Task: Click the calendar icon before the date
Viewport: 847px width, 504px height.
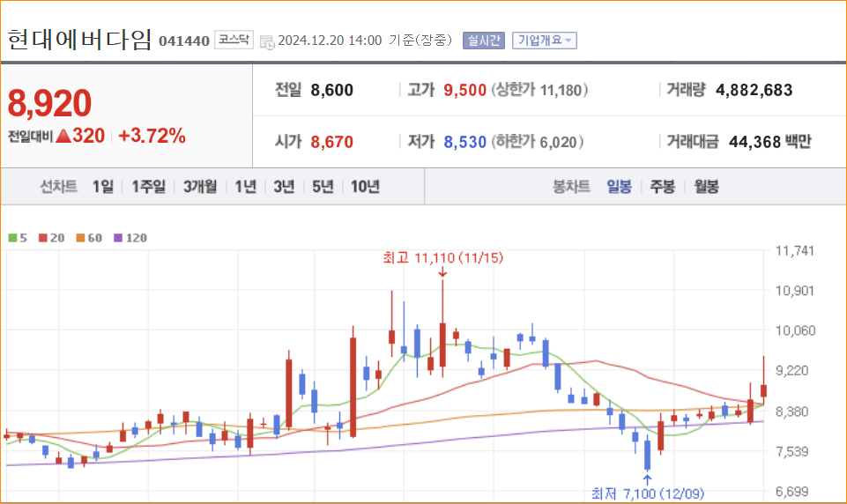Action: point(267,41)
